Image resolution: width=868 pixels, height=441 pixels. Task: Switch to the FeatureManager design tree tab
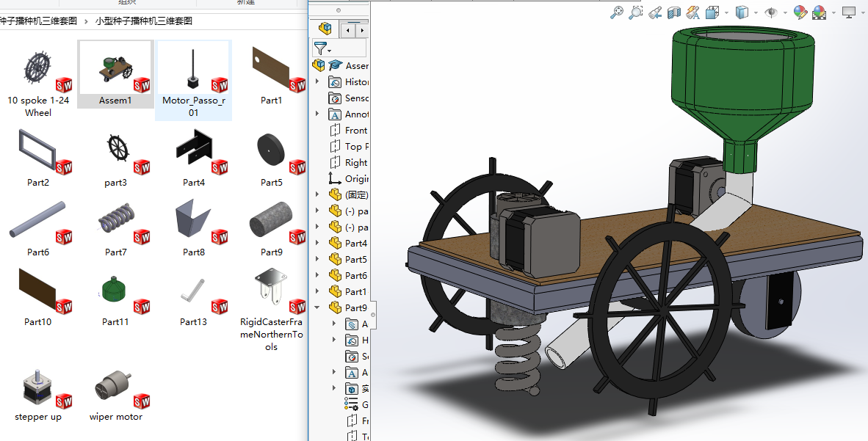[325, 29]
